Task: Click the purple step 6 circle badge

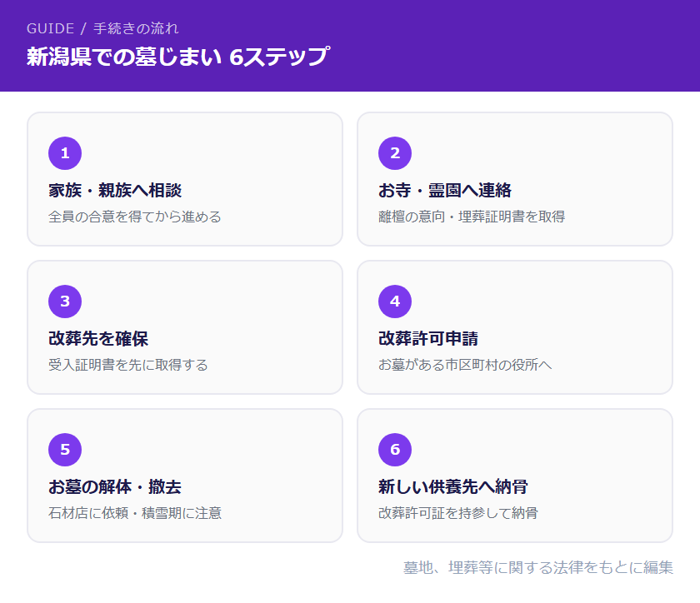Action: 395,450
